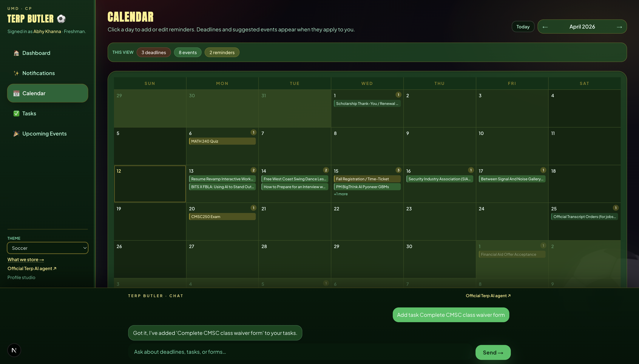
Task: Go to previous month with left arrow
Action: pyautogui.click(x=545, y=27)
